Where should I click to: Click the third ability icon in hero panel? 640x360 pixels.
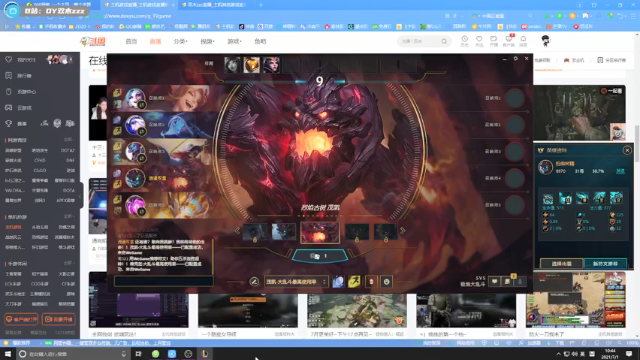coord(582,198)
